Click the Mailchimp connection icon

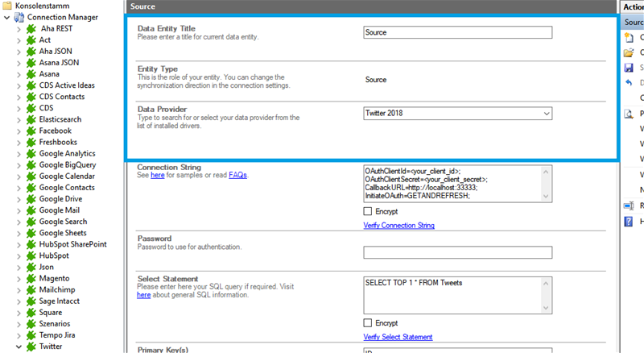31,289
